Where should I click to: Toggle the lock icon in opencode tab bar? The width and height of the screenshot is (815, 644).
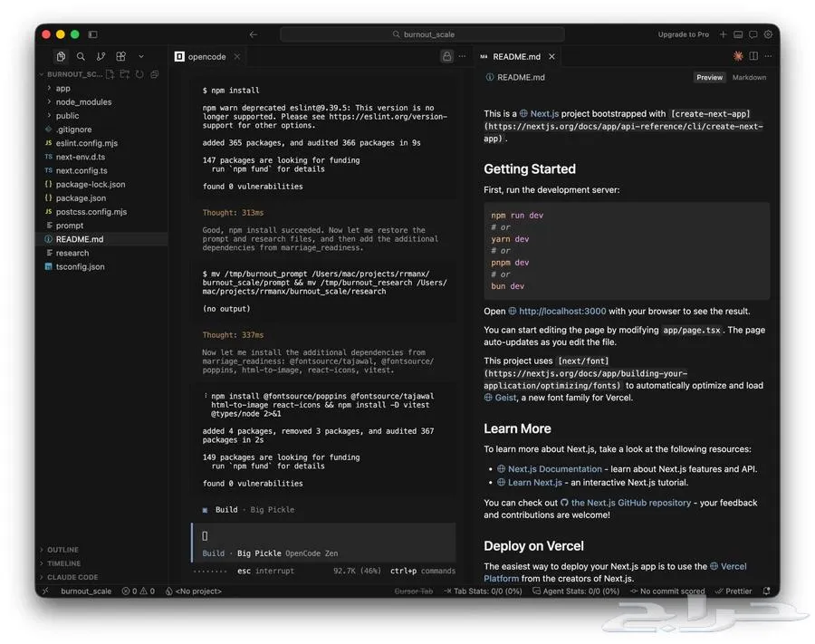[447, 56]
